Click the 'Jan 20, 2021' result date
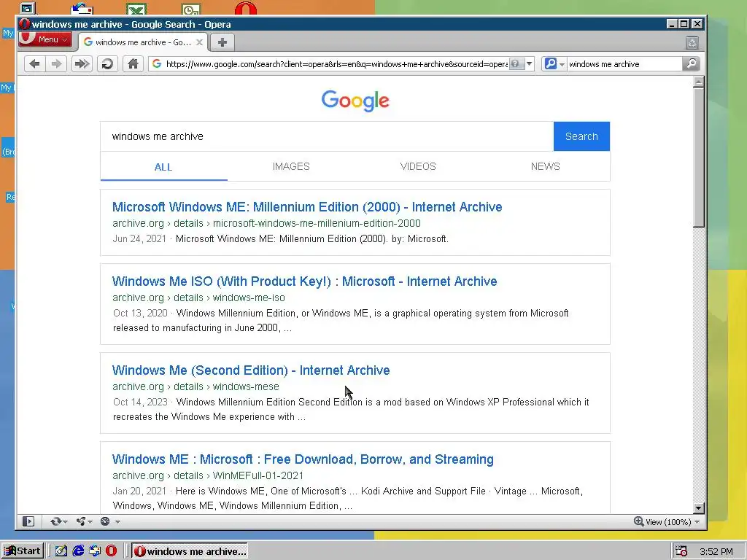The image size is (747, 560). [139, 491]
